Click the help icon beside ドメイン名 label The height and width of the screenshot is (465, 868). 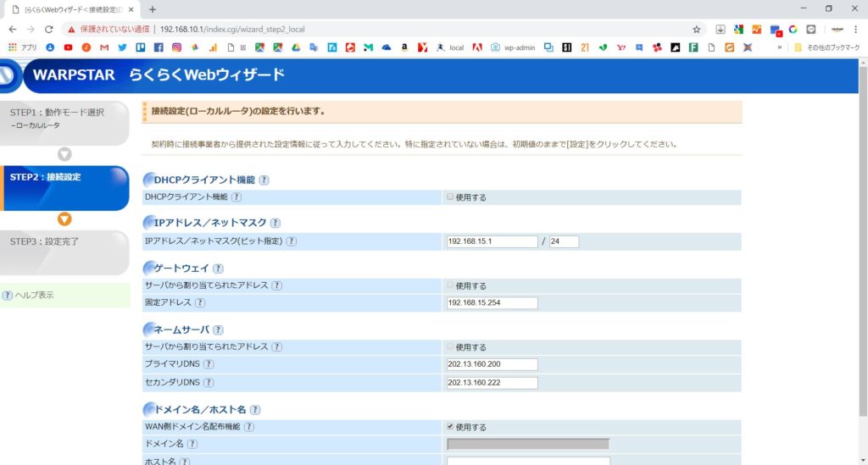point(192,444)
